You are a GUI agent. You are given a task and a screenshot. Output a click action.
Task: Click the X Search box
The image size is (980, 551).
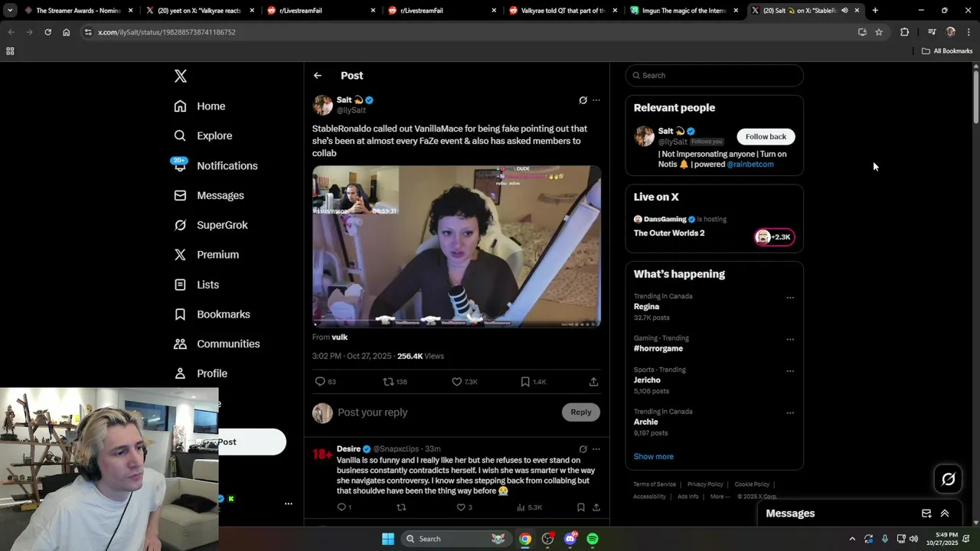[714, 75]
